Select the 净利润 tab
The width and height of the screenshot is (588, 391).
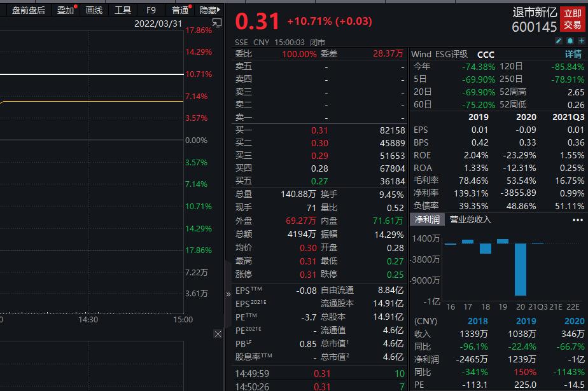pyautogui.click(x=427, y=220)
